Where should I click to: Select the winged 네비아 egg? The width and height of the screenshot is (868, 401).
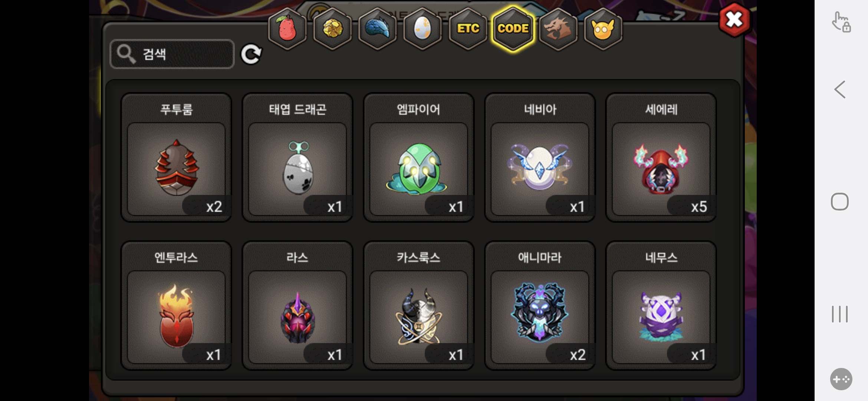coord(540,157)
